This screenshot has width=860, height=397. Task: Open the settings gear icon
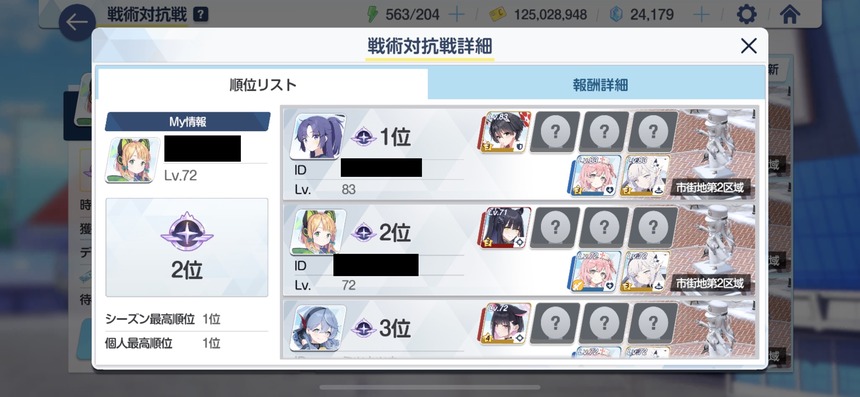coord(746,14)
